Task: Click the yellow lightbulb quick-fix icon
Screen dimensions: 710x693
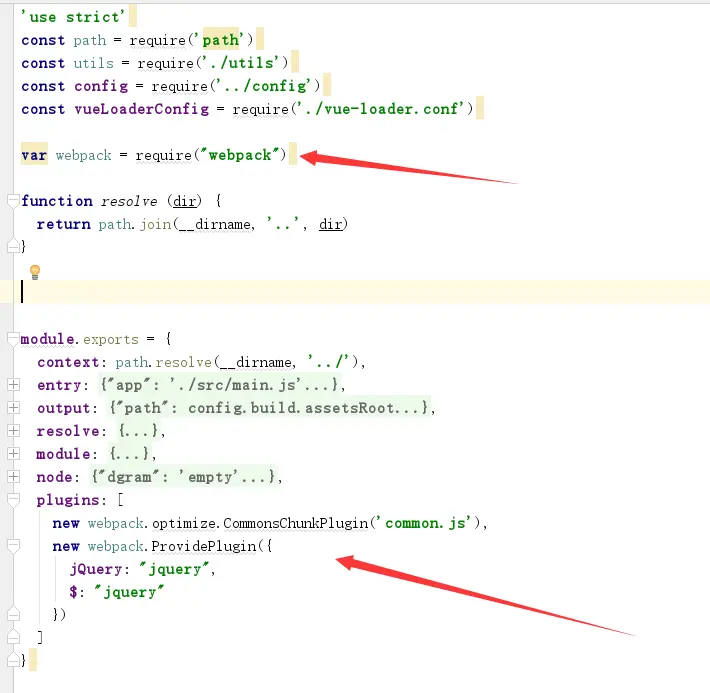Action: (35, 272)
